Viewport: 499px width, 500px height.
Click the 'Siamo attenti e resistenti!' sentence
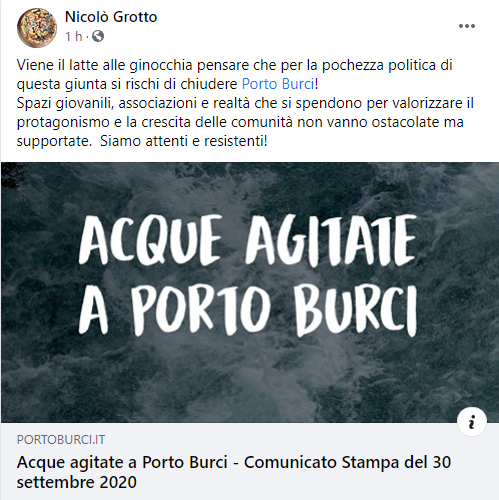tap(184, 141)
